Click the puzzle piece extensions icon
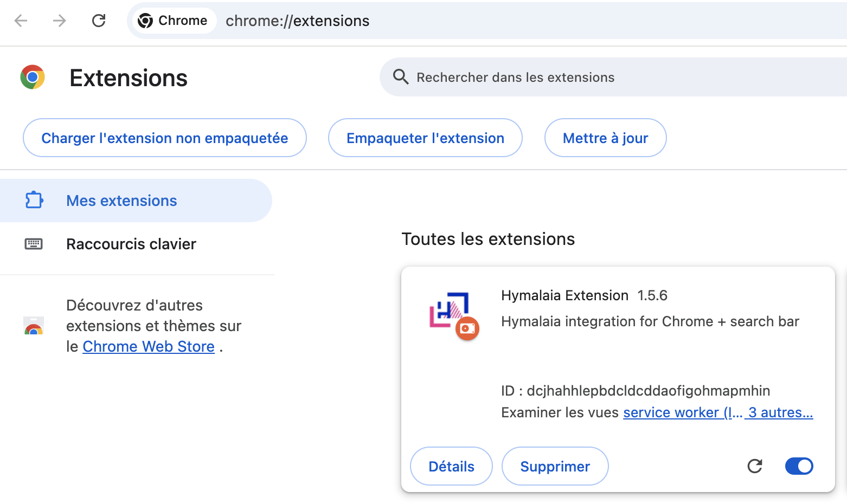 tap(34, 201)
